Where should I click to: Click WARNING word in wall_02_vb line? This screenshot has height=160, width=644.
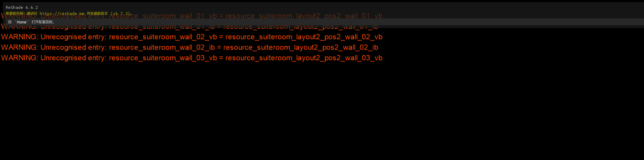[20, 37]
